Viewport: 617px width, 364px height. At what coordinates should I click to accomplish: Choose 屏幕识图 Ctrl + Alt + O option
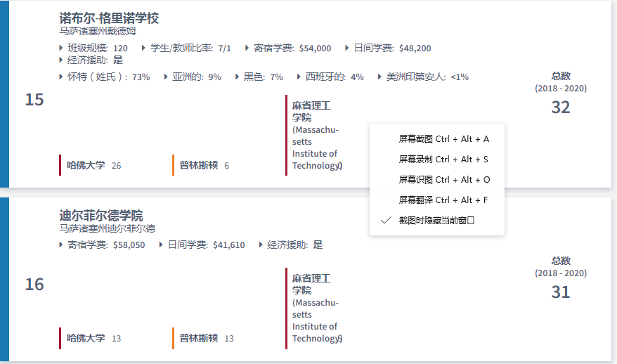coord(443,180)
